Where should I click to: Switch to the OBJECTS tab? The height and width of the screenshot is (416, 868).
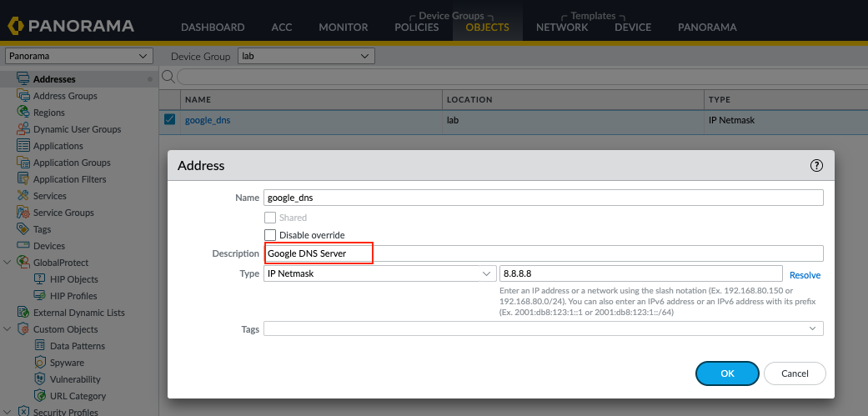pyautogui.click(x=487, y=28)
